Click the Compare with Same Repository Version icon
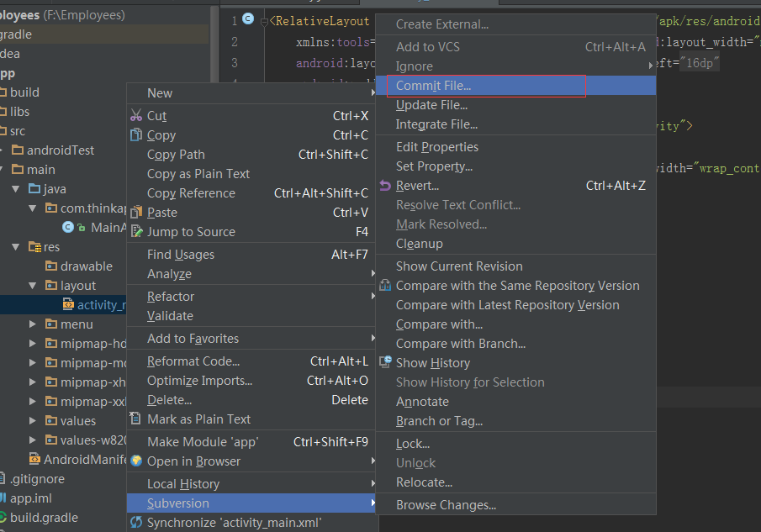The image size is (761, 532). (x=385, y=286)
